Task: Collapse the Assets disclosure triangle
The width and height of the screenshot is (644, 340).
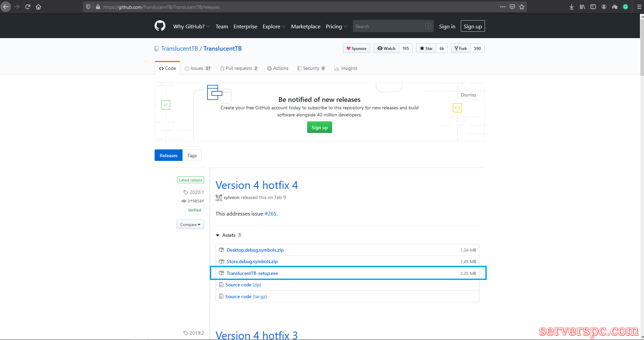Action: click(x=218, y=235)
